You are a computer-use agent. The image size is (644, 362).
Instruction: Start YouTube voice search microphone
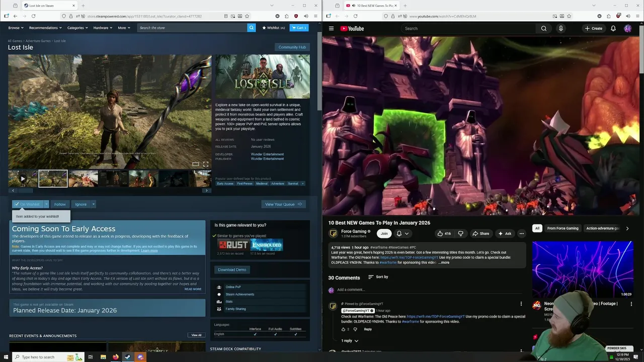coord(561,29)
